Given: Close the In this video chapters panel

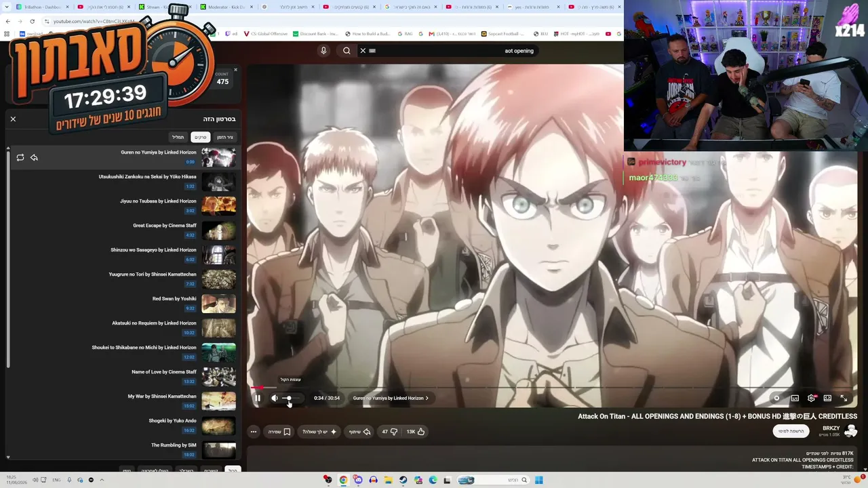Looking at the screenshot, I should pyautogui.click(x=13, y=119).
